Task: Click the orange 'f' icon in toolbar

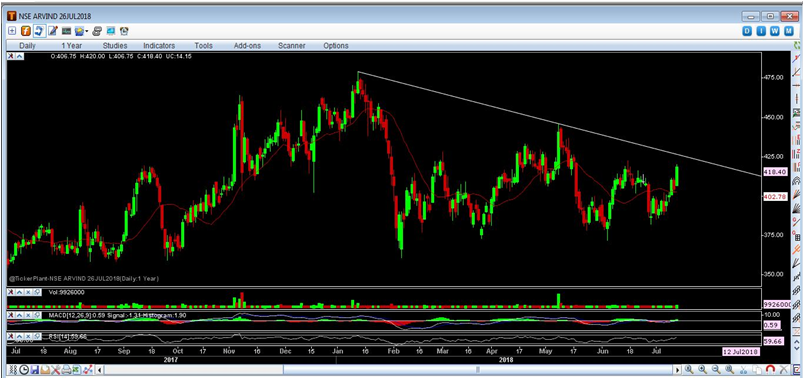Action: tap(25, 31)
